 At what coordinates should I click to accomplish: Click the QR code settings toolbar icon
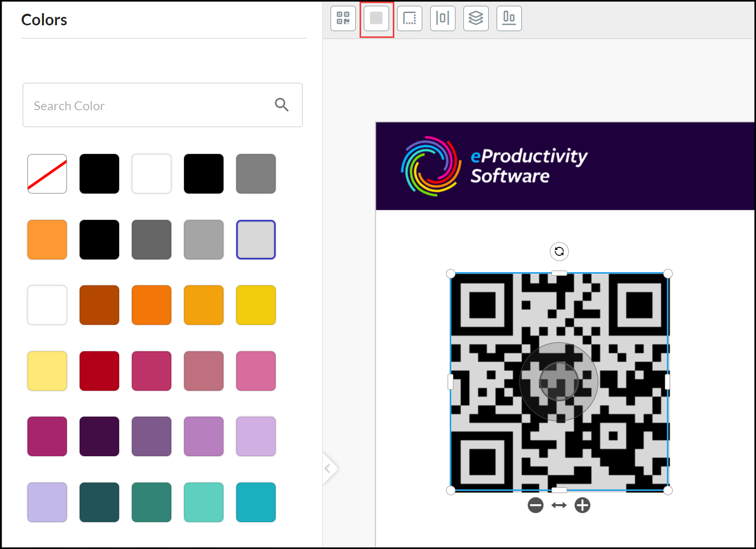point(343,18)
